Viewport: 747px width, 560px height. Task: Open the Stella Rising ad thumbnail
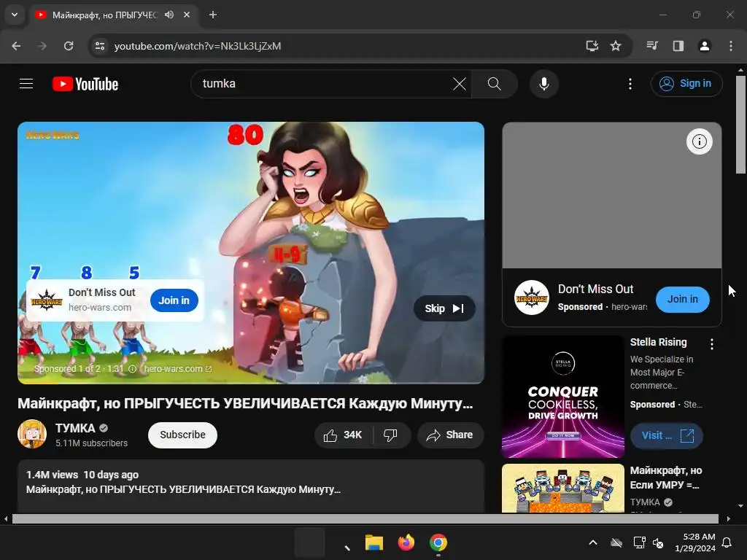(563, 397)
